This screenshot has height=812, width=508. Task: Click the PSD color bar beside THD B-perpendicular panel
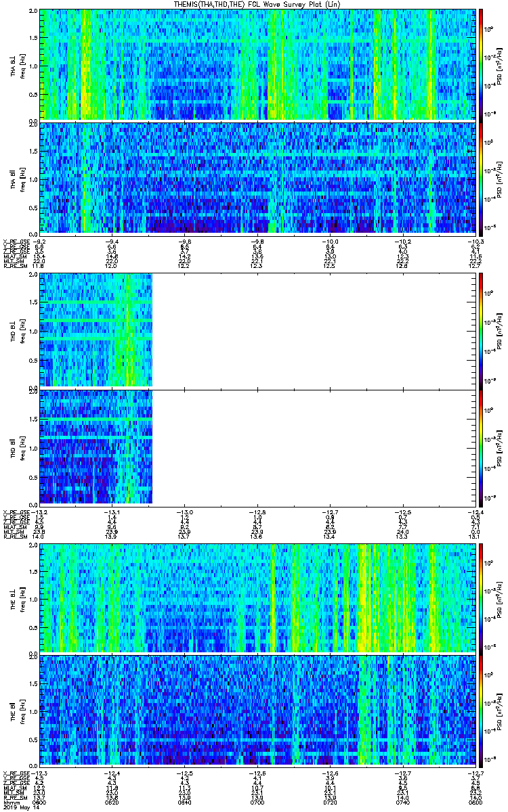pyautogui.click(x=482, y=329)
